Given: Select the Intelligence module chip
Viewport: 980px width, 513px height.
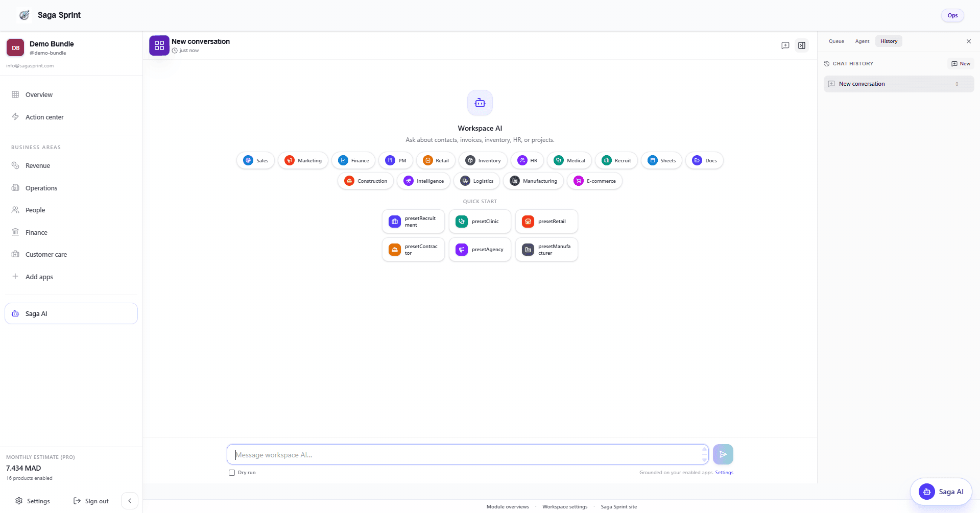Looking at the screenshot, I should (424, 181).
